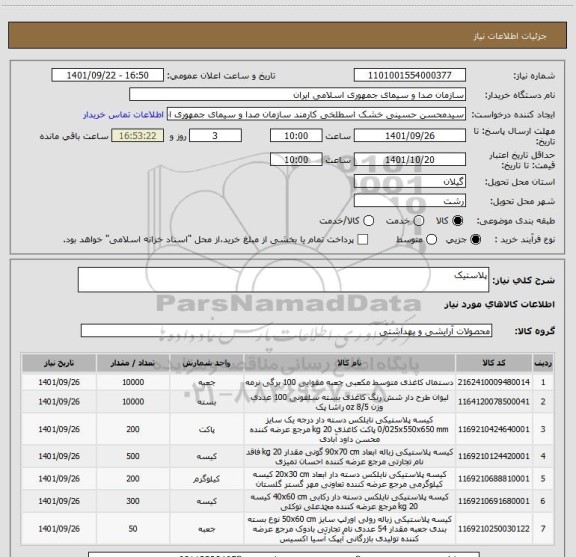576x557 pixels.
Task: Click the buyer organization name field
Action: (298, 95)
